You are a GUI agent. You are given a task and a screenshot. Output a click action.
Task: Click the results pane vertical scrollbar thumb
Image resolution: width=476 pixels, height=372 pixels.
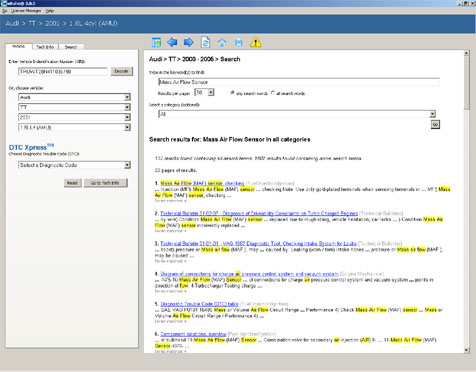466,83
